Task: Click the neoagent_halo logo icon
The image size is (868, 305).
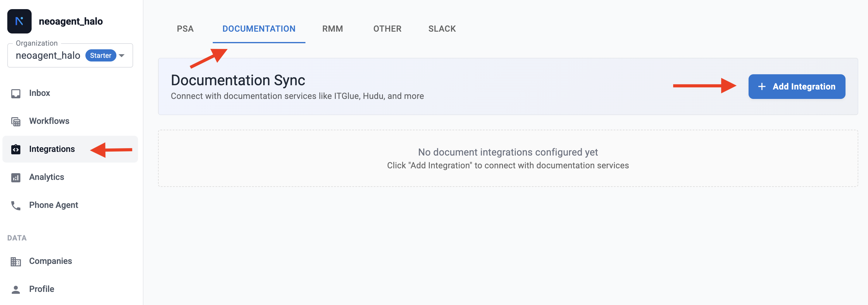Action: [19, 21]
